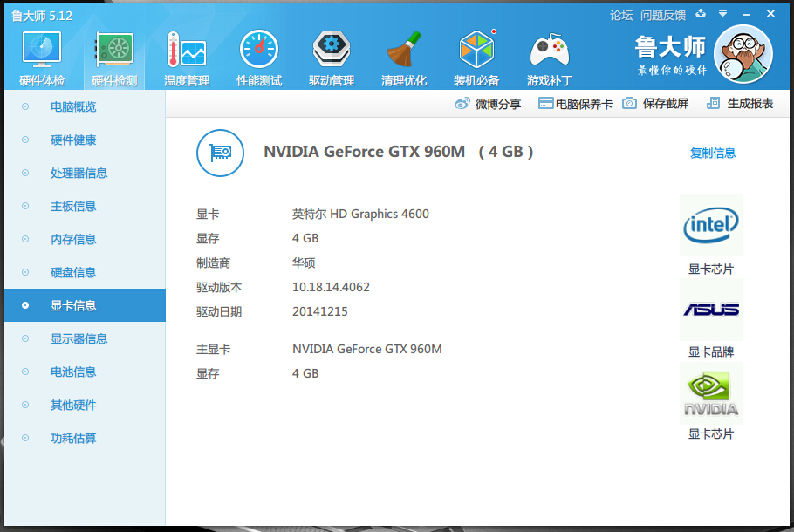
Task: Select 显卡信息 in sidebar
Action: pyautogui.click(x=86, y=305)
